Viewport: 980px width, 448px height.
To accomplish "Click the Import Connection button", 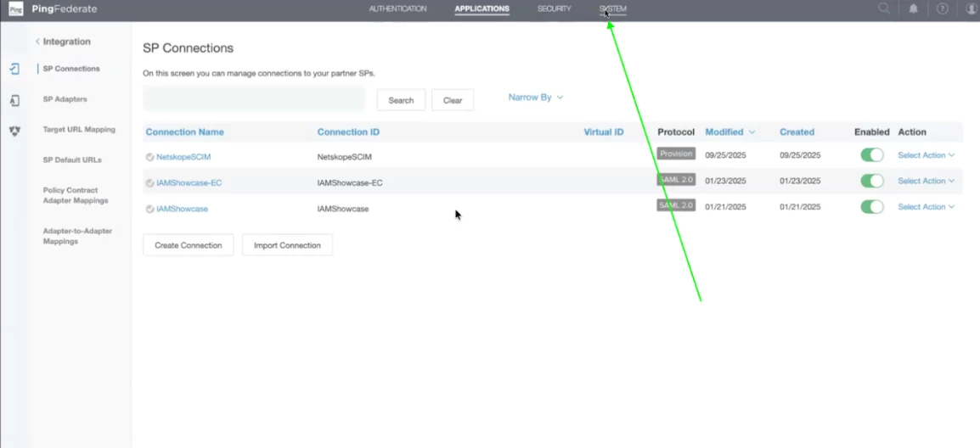I will point(288,245).
